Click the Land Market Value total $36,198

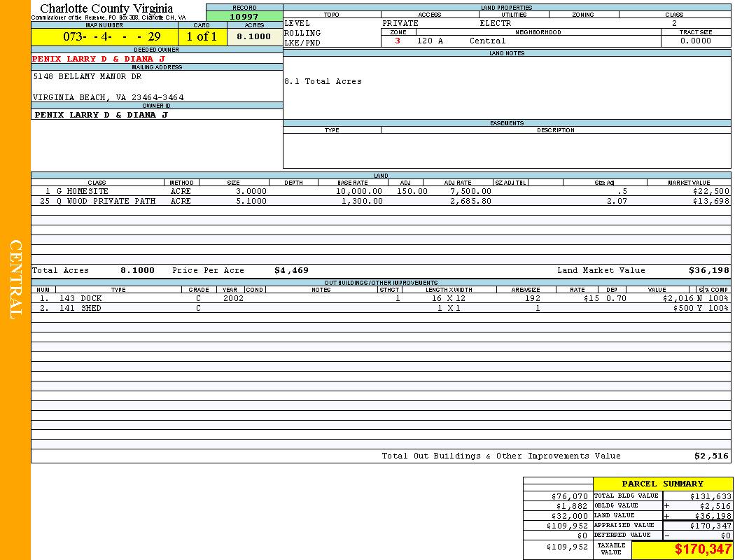[x=708, y=270]
